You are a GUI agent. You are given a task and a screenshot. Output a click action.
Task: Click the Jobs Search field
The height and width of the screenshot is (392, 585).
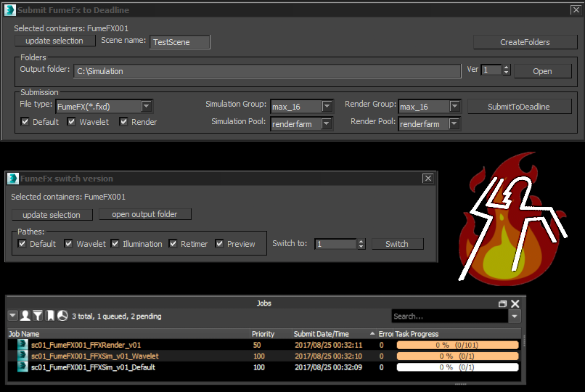click(x=450, y=317)
